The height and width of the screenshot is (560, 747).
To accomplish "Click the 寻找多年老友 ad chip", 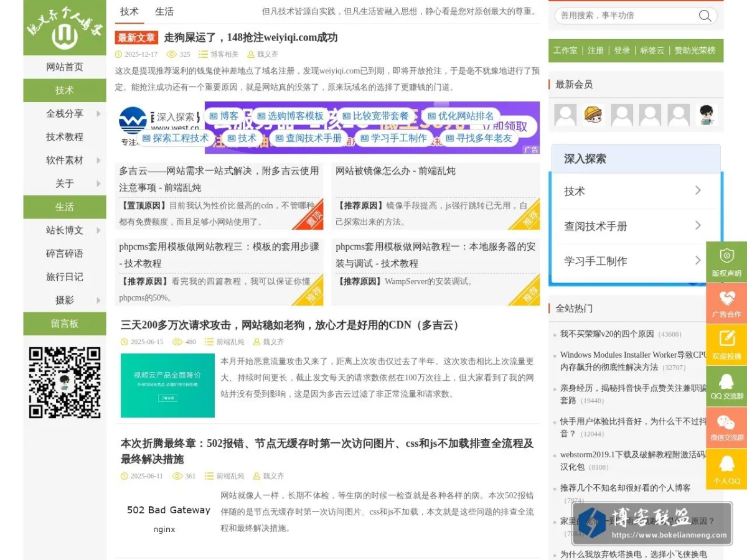I will [479, 138].
